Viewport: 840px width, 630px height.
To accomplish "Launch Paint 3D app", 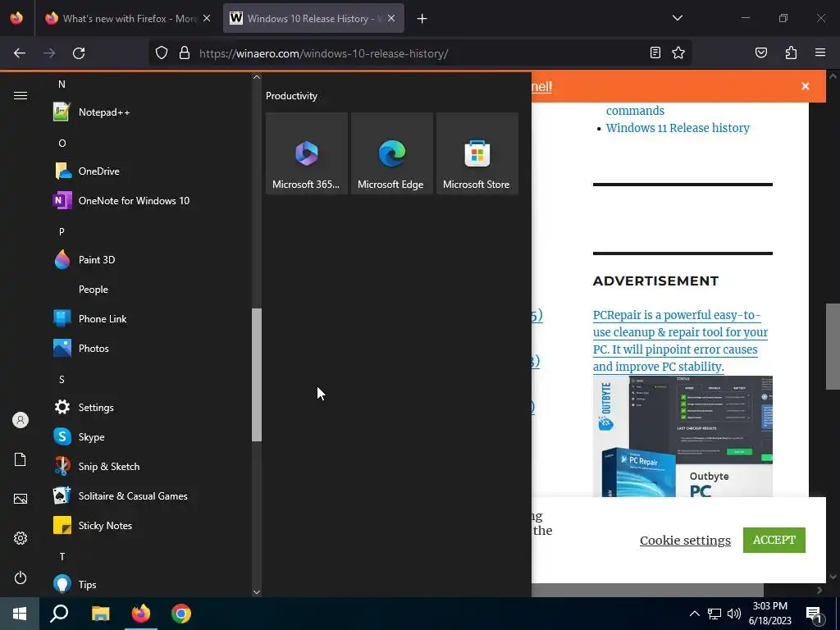I will tap(149, 259).
